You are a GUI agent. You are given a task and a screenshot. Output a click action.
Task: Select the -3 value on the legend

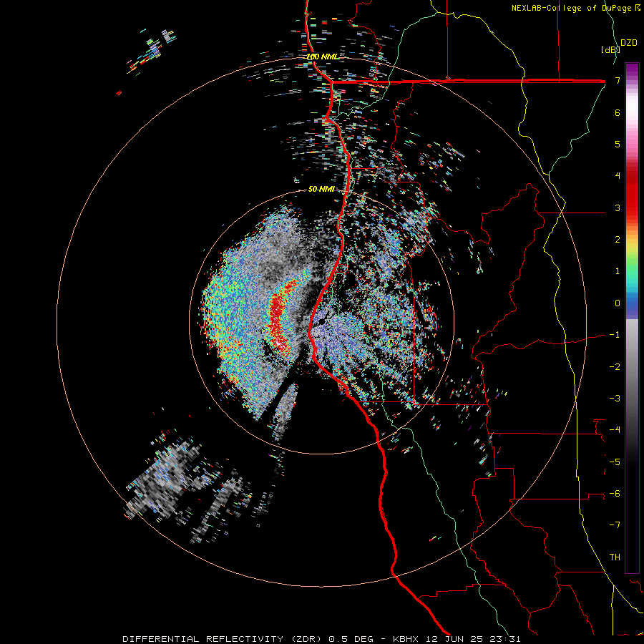click(x=615, y=398)
